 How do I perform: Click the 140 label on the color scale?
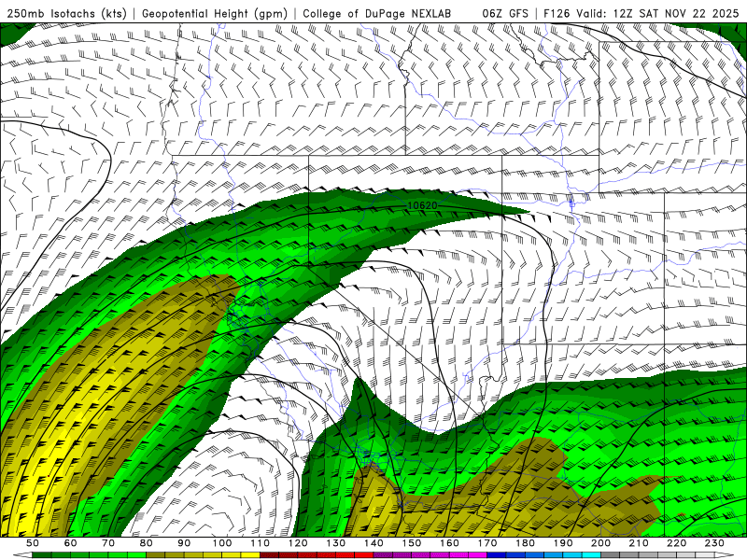tap(373, 543)
